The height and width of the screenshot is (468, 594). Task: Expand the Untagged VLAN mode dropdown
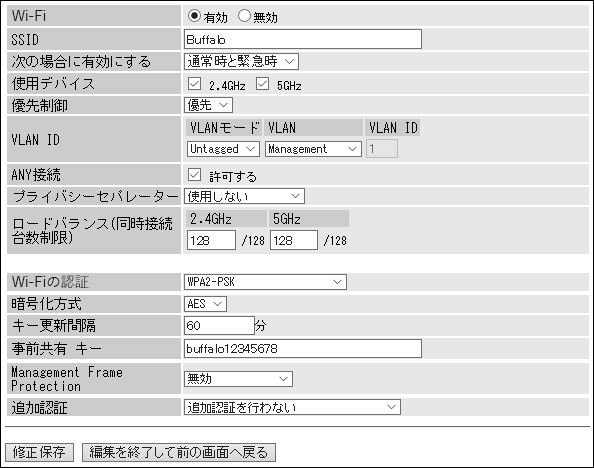223,149
